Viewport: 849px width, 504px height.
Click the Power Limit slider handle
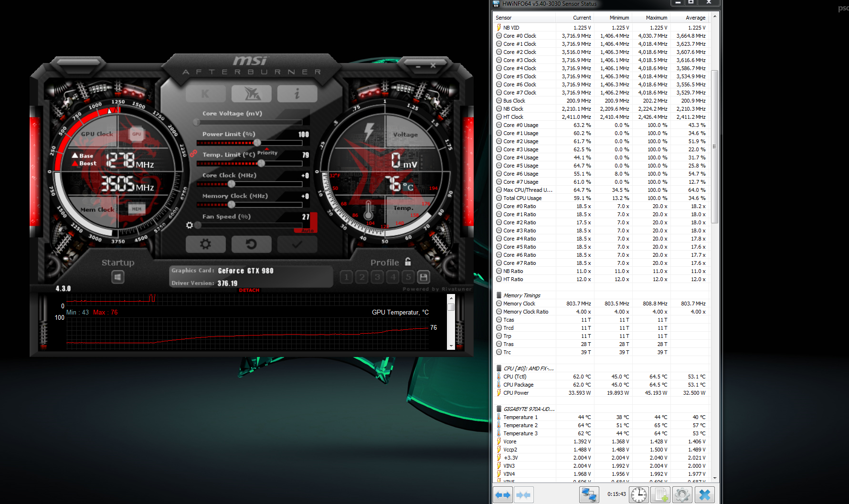pos(257,143)
